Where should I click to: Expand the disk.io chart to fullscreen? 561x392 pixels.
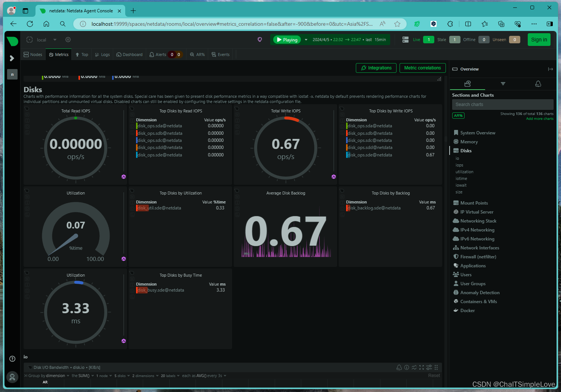pyautogui.click(x=422, y=367)
